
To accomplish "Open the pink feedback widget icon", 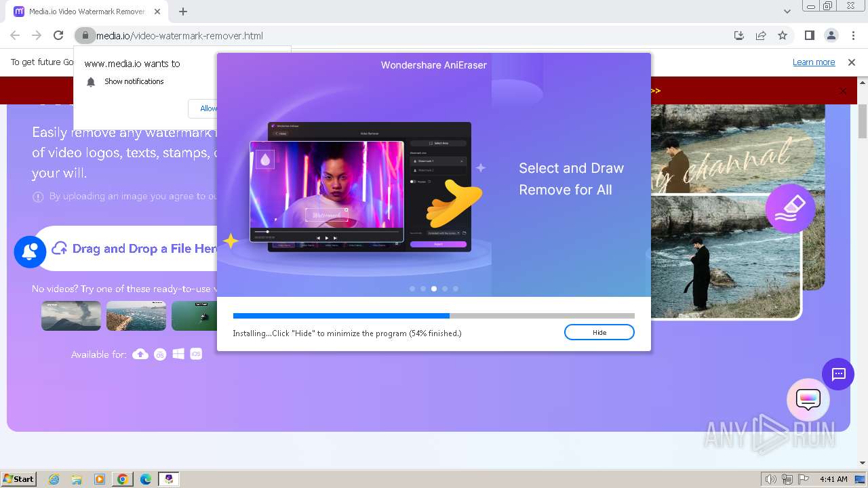I will coord(808,400).
